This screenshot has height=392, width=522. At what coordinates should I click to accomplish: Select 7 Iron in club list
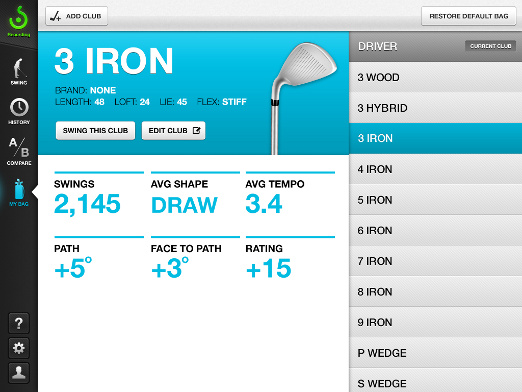tap(435, 261)
